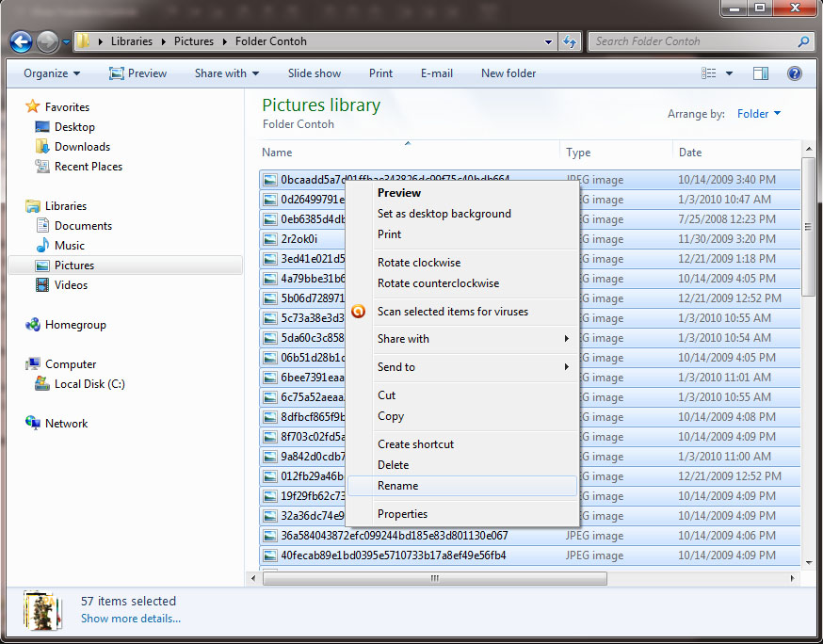Select the Local Disk (C:) drive icon
This screenshot has height=644, width=823.
pyautogui.click(x=42, y=384)
